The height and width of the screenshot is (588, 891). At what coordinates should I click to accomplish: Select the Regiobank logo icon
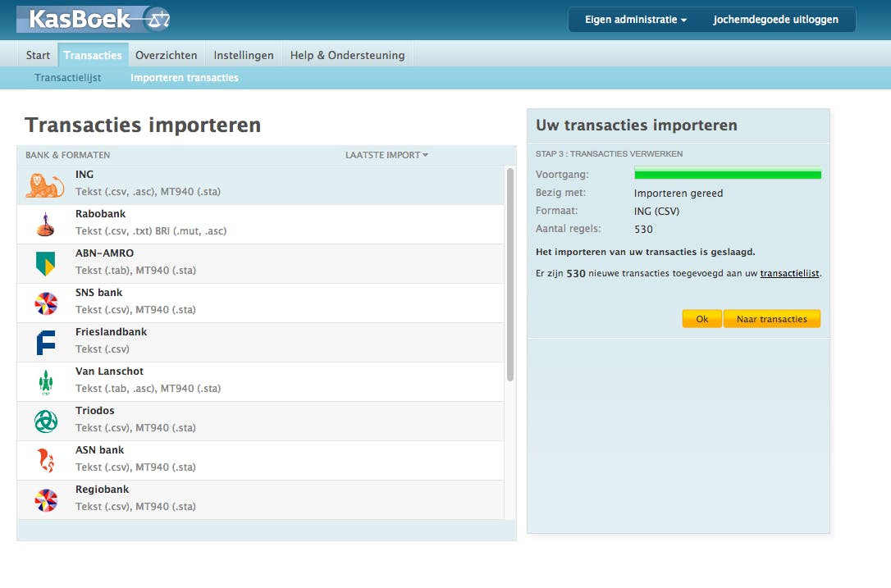[46, 500]
